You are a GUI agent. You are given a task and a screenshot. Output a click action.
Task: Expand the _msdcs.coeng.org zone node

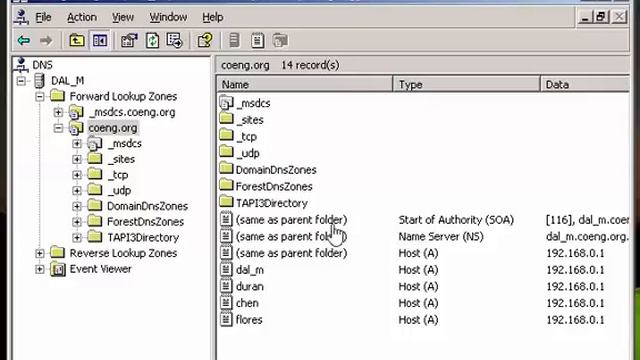(x=58, y=112)
